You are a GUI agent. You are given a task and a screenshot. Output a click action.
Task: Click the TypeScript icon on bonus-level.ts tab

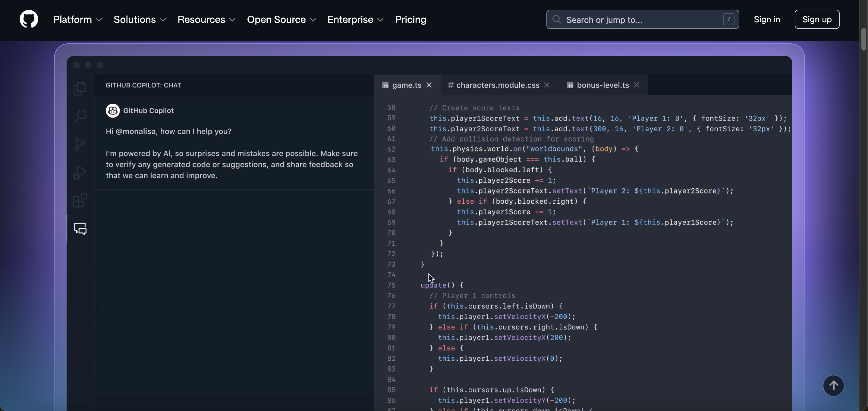(570, 85)
